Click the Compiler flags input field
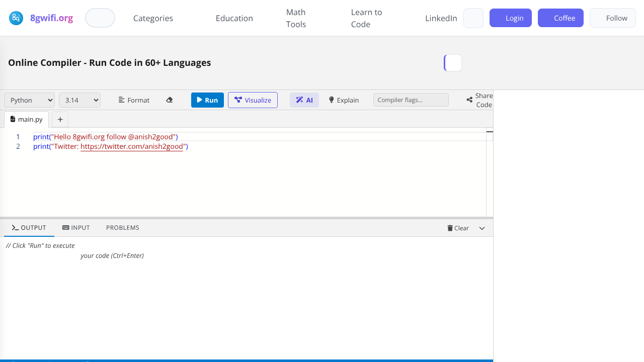This screenshot has height=362, width=644. tap(411, 100)
